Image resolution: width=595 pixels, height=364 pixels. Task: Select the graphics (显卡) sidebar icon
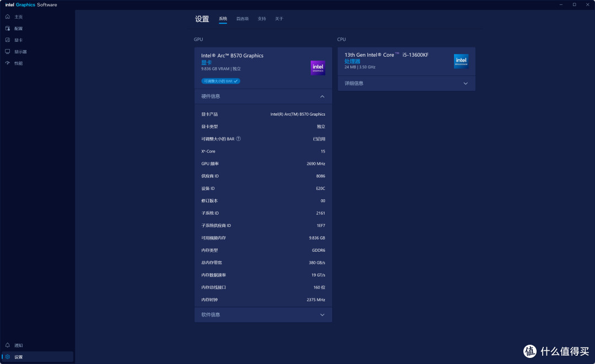[8, 40]
